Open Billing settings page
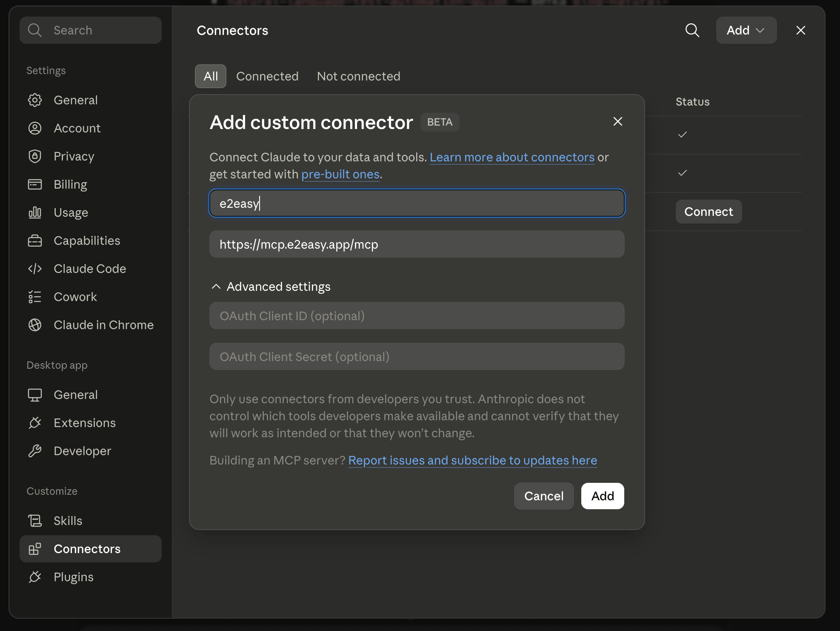Viewport: 840px width, 631px height. 90,184
